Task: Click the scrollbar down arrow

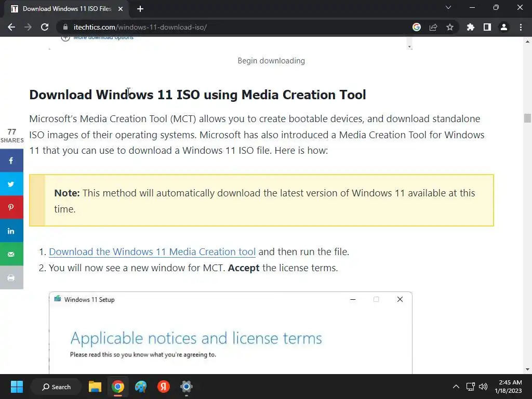Action: point(527,369)
